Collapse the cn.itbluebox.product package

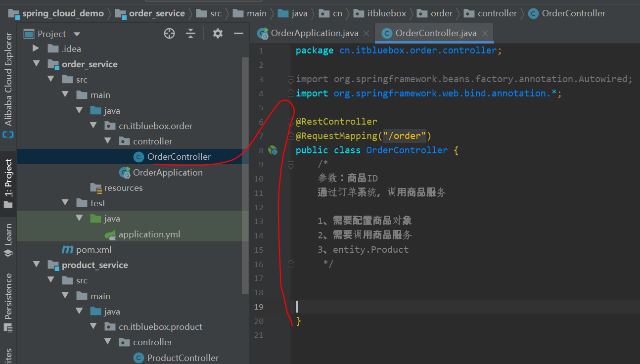(93, 326)
